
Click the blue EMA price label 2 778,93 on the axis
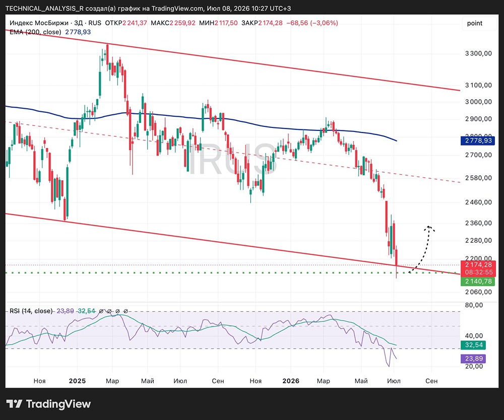click(478, 141)
